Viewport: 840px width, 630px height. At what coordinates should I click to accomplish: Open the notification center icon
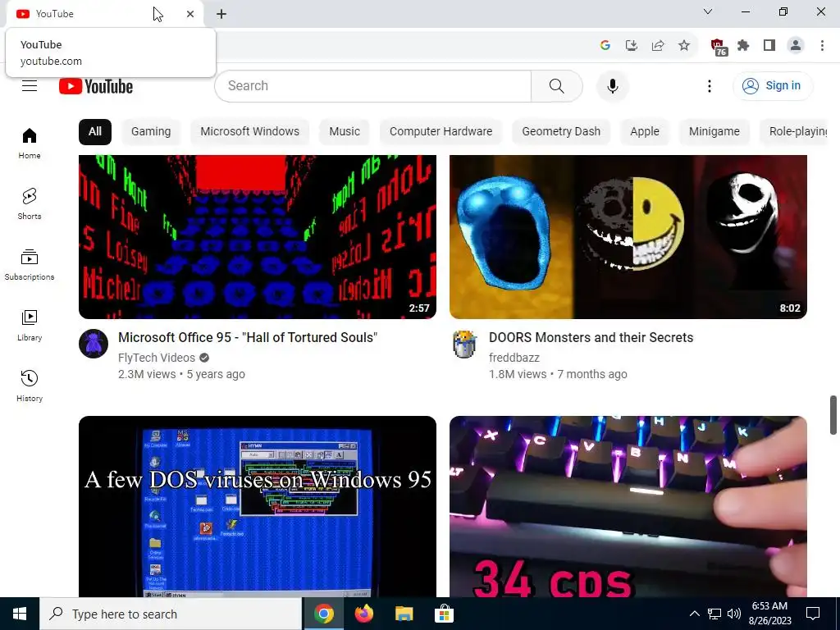813,614
